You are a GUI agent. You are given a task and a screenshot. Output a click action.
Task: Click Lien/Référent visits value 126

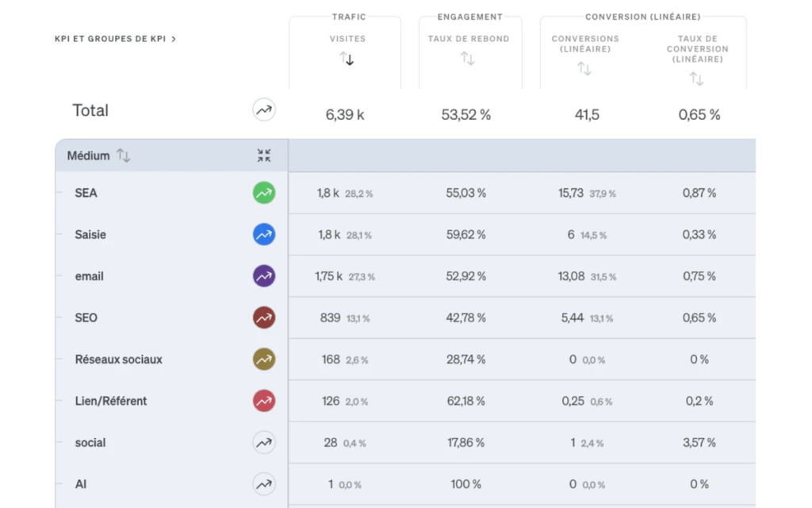pyautogui.click(x=331, y=401)
